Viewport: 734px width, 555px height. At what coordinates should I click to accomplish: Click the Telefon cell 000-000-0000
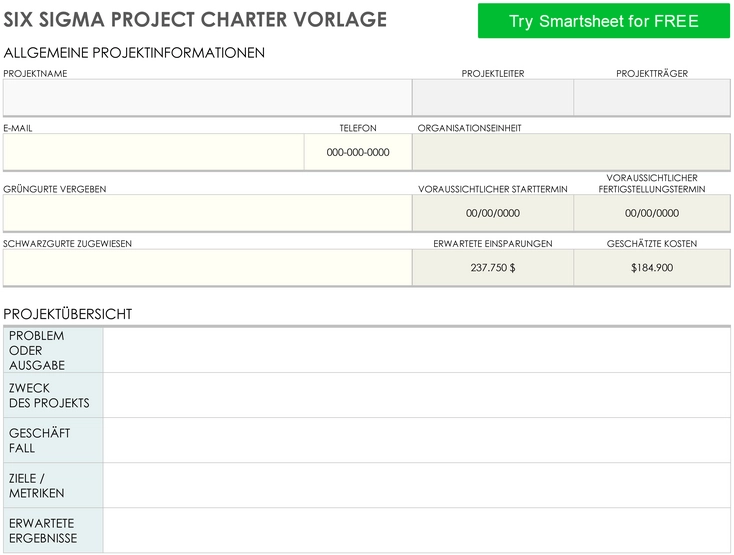click(358, 152)
